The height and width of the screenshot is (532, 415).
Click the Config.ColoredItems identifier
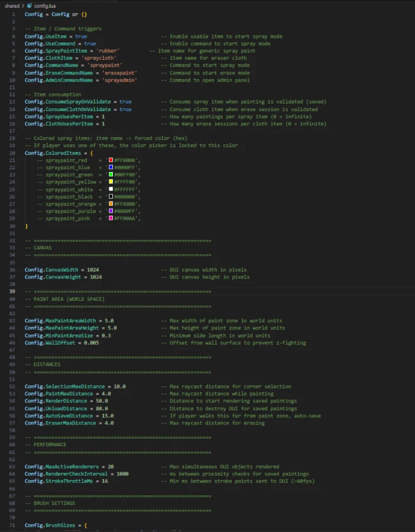53,153
